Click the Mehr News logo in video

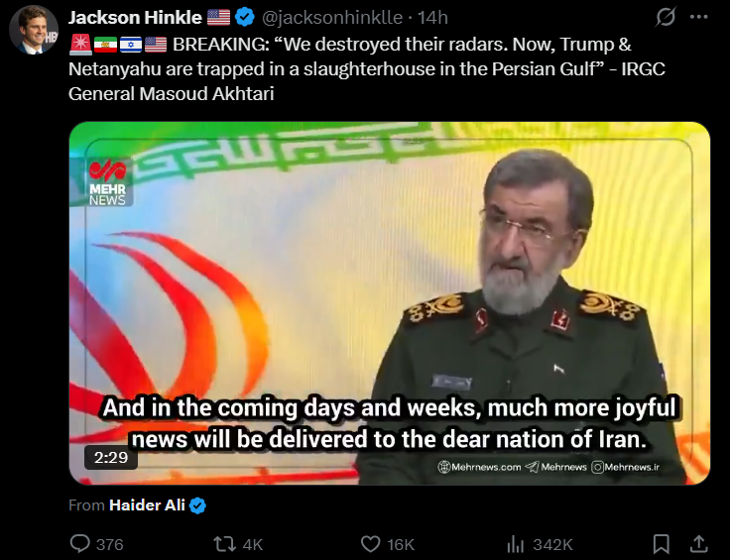[107, 182]
